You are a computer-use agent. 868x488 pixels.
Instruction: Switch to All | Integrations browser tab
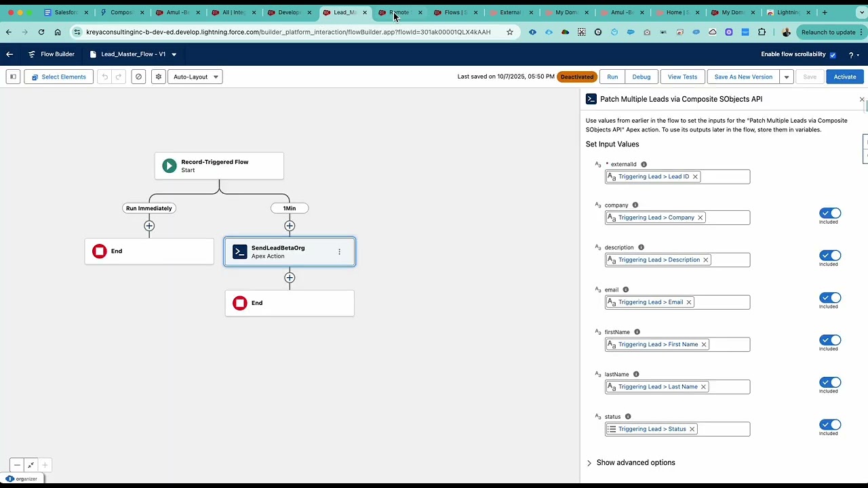pyautogui.click(x=233, y=12)
